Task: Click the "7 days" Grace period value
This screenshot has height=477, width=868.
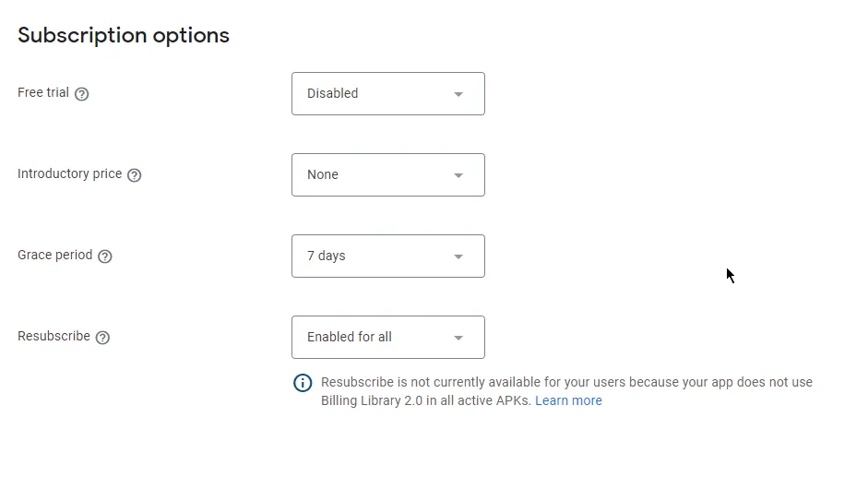Action: pyautogui.click(x=327, y=256)
